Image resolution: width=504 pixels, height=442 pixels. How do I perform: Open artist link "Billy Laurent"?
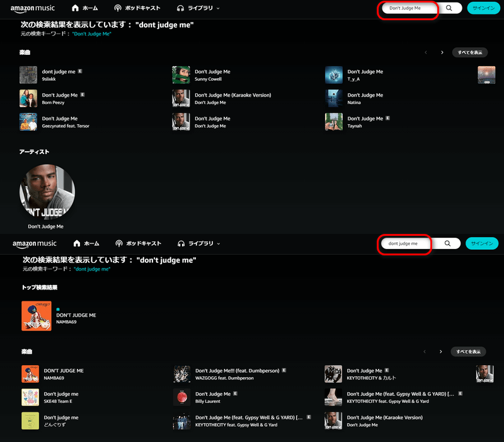(208, 402)
